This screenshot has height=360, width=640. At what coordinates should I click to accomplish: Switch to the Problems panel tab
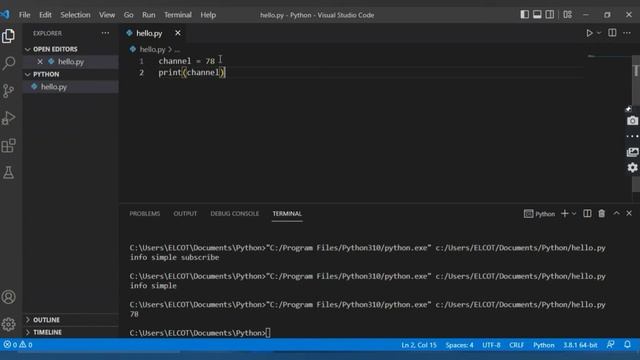click(144, 214)
